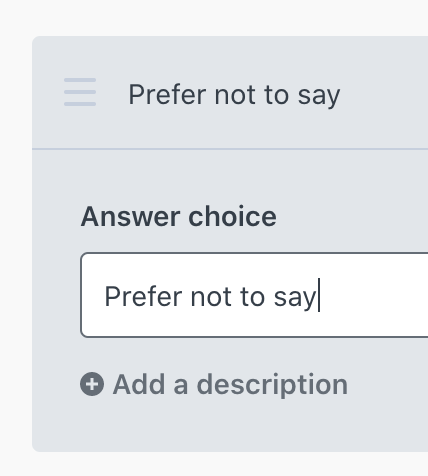This screenshot has height=476, width=428.
Task: Click the top bar of the reorder handle icon
Action: [80, 80]
